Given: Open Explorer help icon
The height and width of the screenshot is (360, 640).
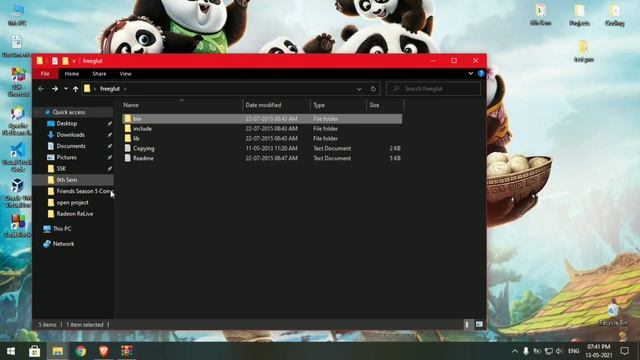Looking at the screenshot, I should coord(481,73).
